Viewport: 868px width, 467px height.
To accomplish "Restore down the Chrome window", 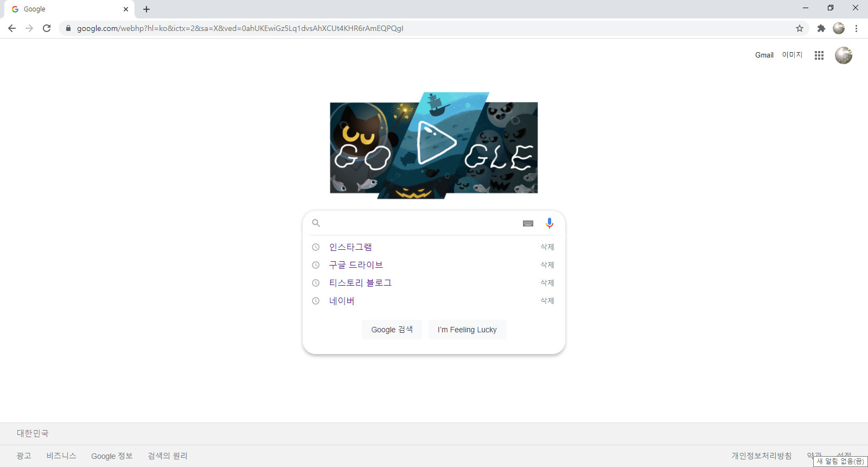I will (831, 8).
